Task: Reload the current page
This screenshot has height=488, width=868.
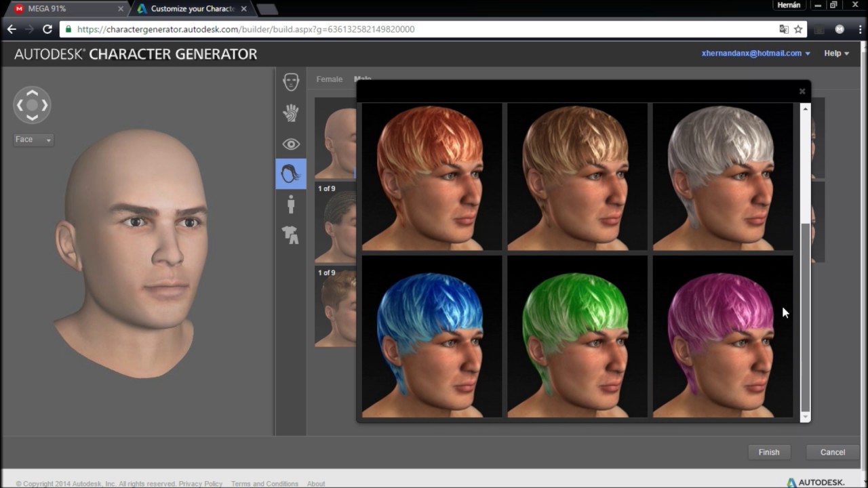Action: (47, 29)
